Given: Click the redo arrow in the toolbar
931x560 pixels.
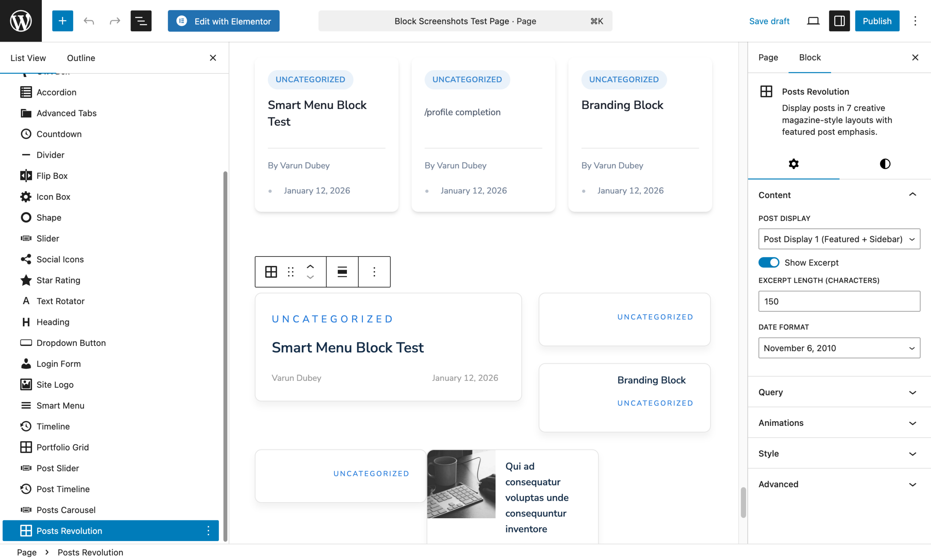Looking at the screenshot, I should click(115, 21).
